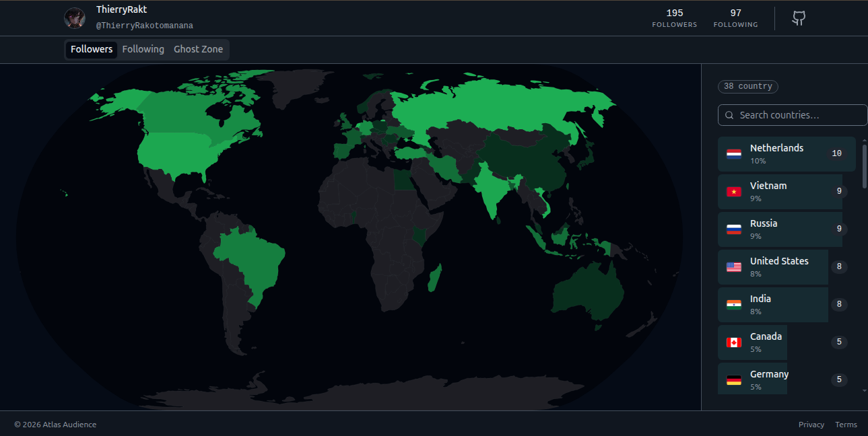Select the India row in country list
This screenshot has width=868, height=436.
click(787, 305)
